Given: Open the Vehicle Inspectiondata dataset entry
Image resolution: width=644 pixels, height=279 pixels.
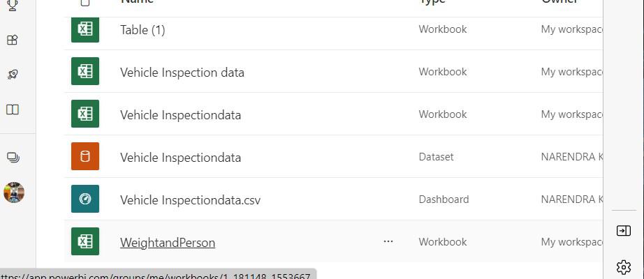Looking at the screenshot, I should pyautogui.click(x=180, y=158).
